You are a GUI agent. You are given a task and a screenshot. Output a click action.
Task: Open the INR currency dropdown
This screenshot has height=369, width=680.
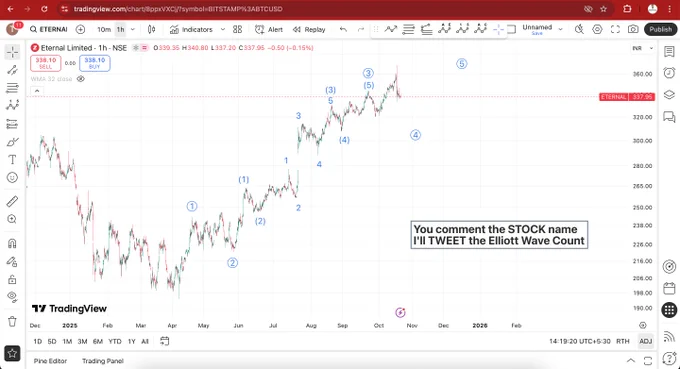pos(642,48)
